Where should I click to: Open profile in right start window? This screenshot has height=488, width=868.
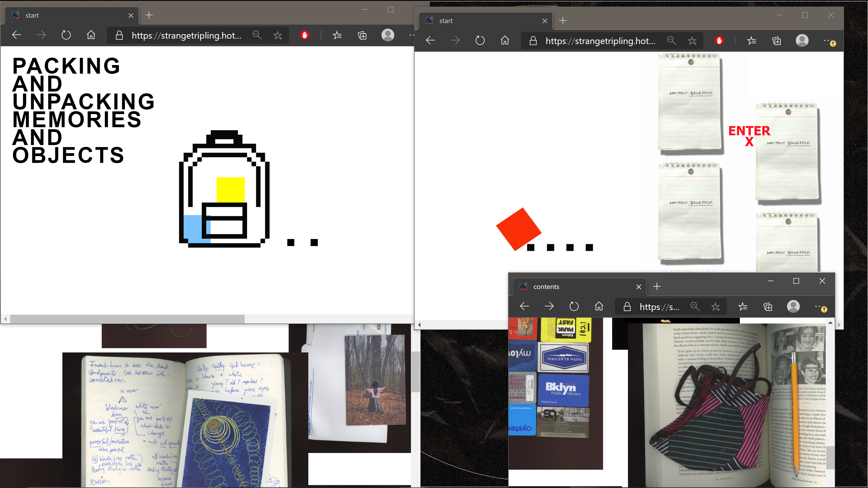(x=802, y=41)
